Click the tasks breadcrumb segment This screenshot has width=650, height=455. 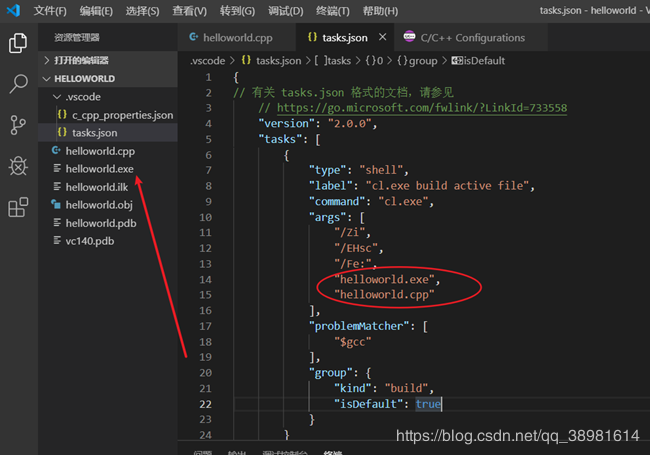tap(340, 61)
